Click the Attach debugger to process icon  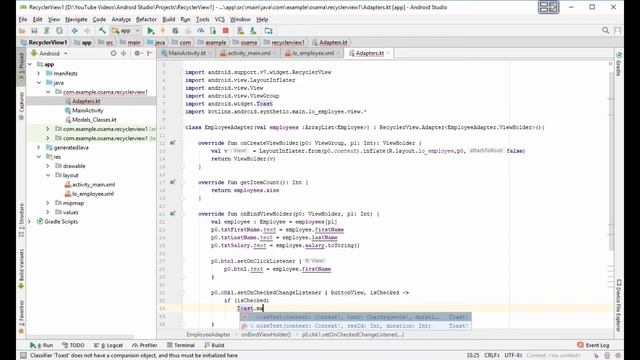(213, 31)
